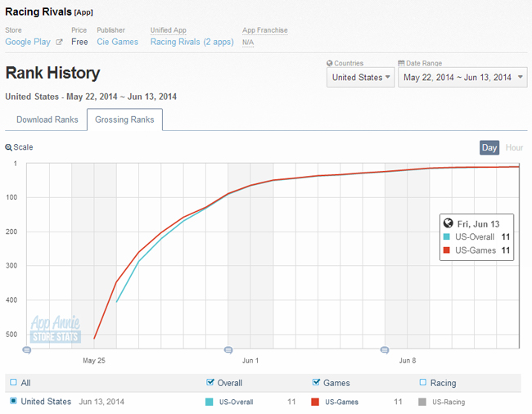Enable the Racing checkbox
The height and width of the screenshot is (414, 532).
point(423,382)
